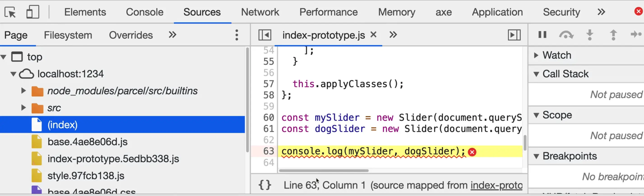Toggle the device toolbar emulation icon
This screenshot has height=196, width=644.
tap(33, 12)
